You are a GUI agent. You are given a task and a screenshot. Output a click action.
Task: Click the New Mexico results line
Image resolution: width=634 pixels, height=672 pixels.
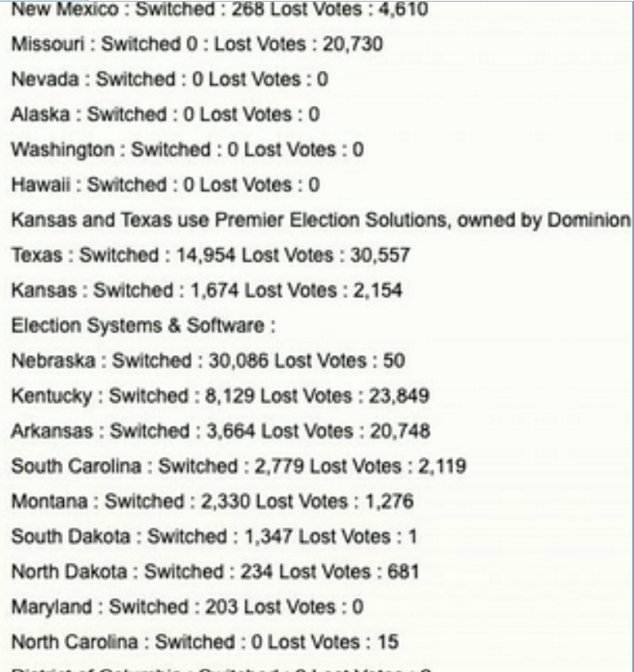pos(219,9)
